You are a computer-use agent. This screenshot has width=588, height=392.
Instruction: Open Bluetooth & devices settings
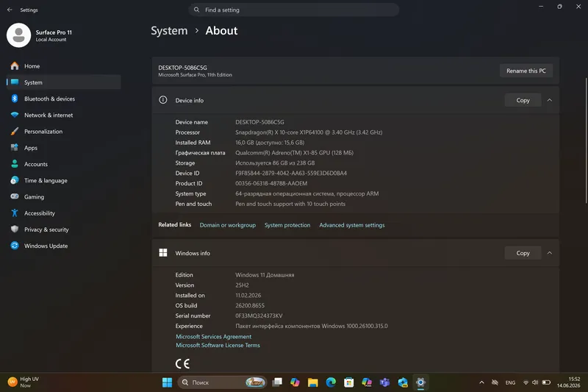(x=64, y=99)
